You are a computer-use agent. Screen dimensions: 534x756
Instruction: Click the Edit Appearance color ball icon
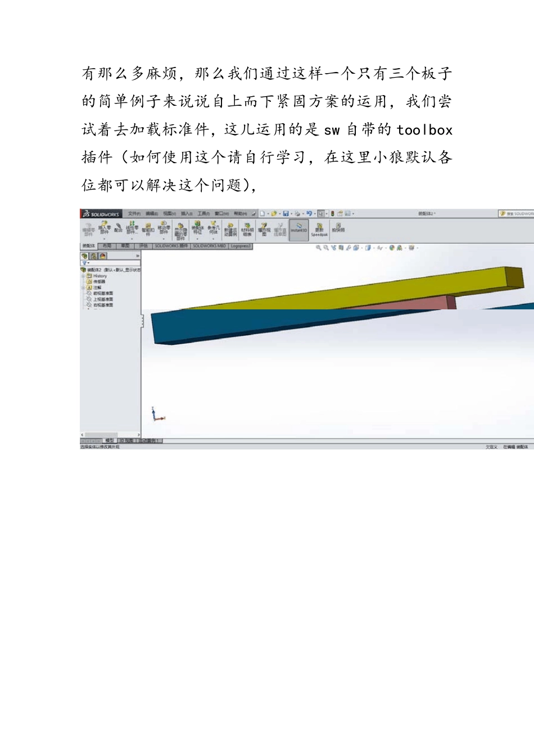click(x=392, y=247)
